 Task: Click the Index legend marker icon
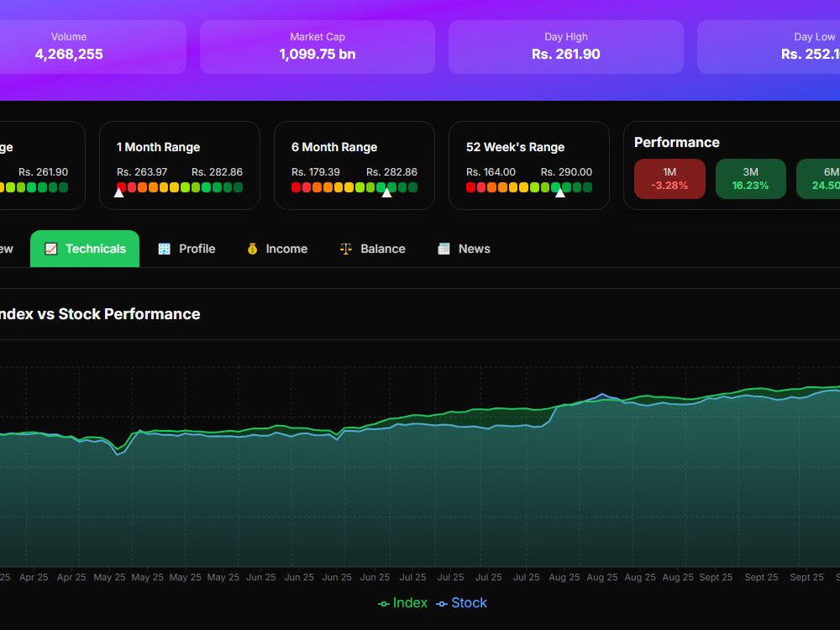point(384,604)
